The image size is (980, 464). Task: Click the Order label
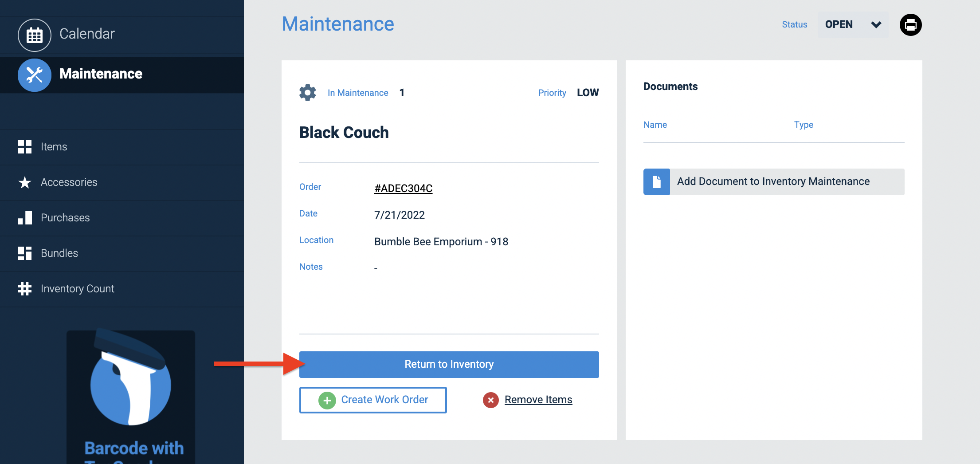[x=310, y=187]
